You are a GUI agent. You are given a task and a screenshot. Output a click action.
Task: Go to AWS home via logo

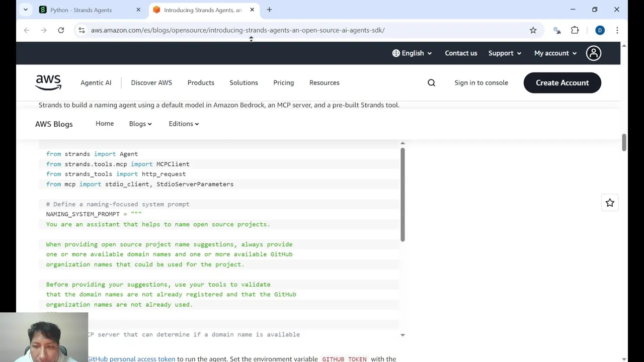tap(48, 82)
